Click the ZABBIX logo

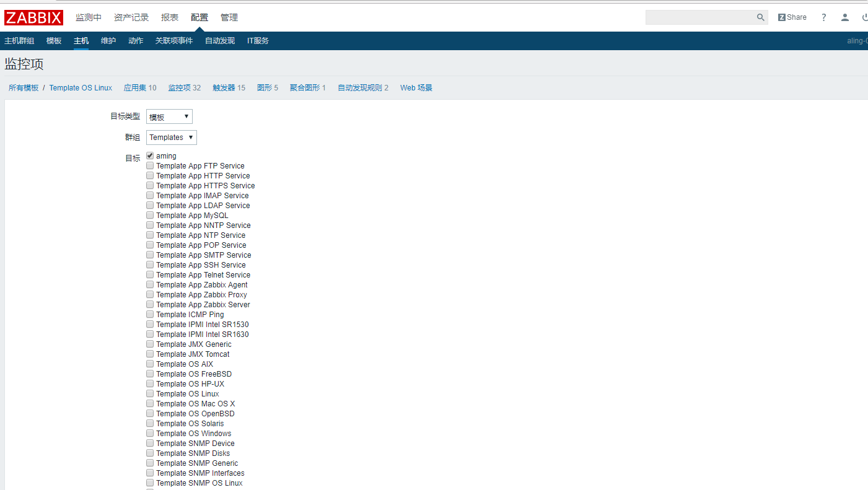33,17
